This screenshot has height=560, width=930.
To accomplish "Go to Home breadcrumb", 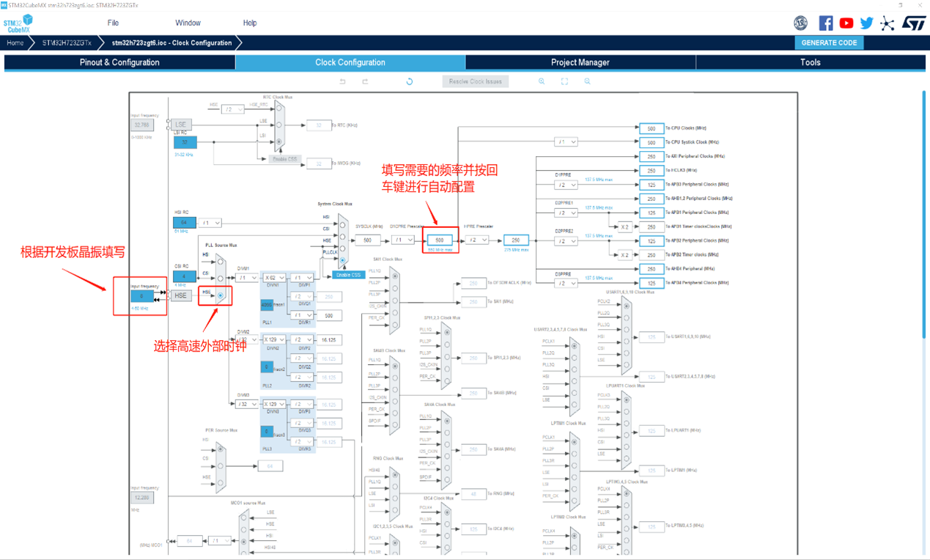I will click(x=15, y=43).
